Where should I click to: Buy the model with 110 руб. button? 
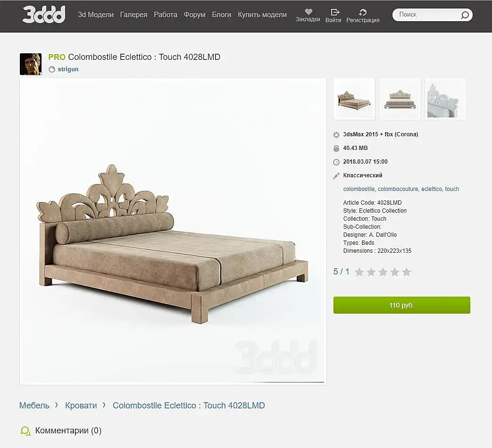pyautogui.click(x=401, y=305)
